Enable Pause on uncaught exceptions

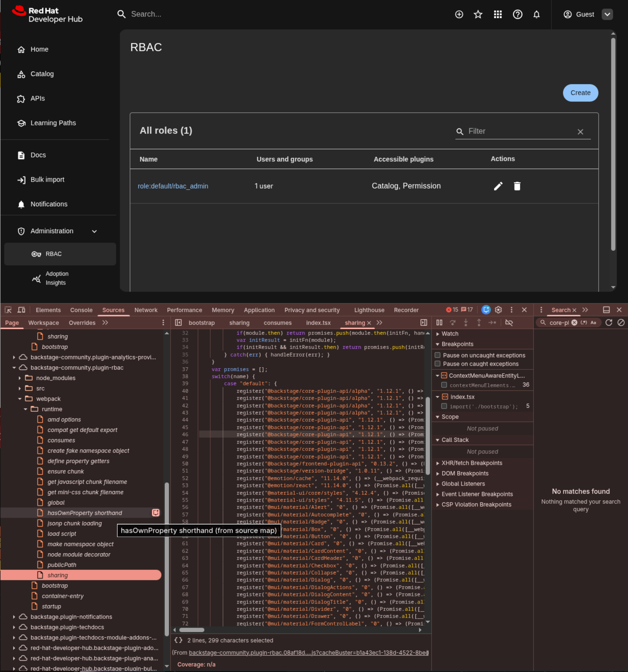pyautogui.click(x=437, y=355)
